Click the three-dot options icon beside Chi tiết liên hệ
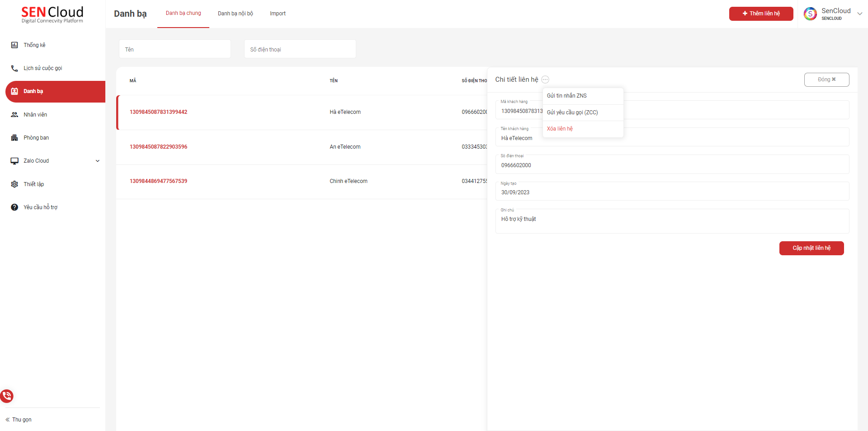Image resolution: width=868 pixels, height=431 pixels. point(545,80)
